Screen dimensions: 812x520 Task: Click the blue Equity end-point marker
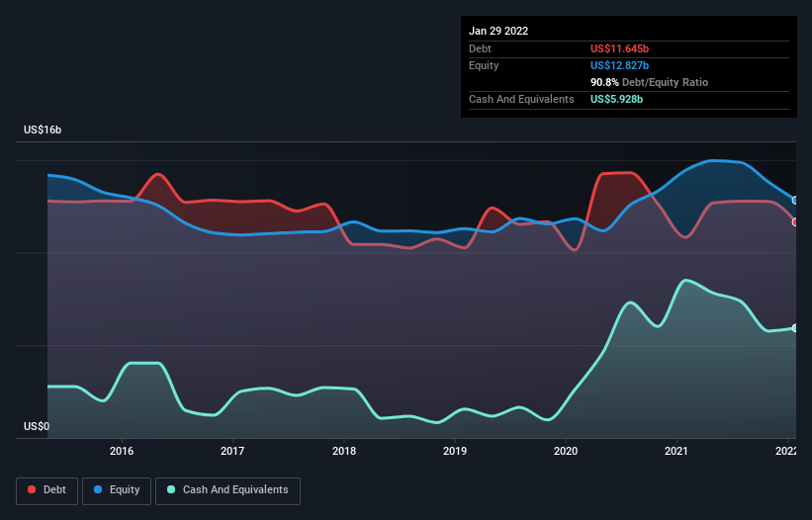(795, 201)
